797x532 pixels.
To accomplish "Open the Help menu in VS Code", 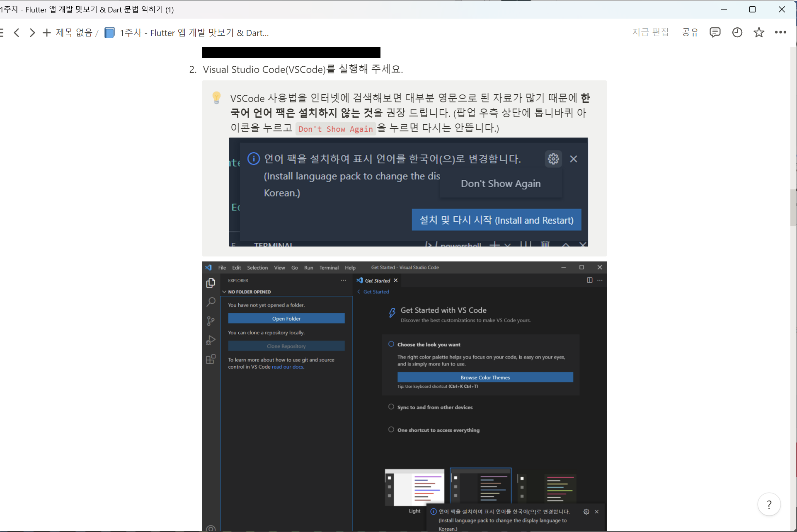I will click(350, 268).
